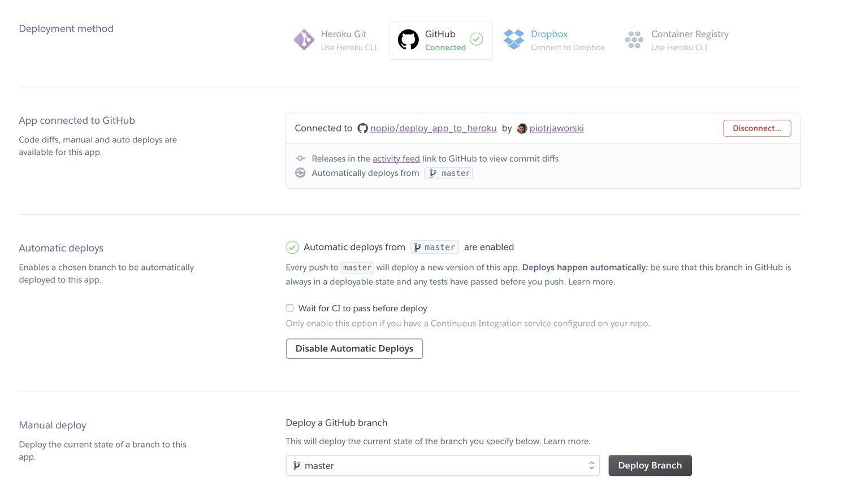Click branch icon in Automatic deploys master badge
Screen dimensions: 848x504
click(x=417, y=247)
